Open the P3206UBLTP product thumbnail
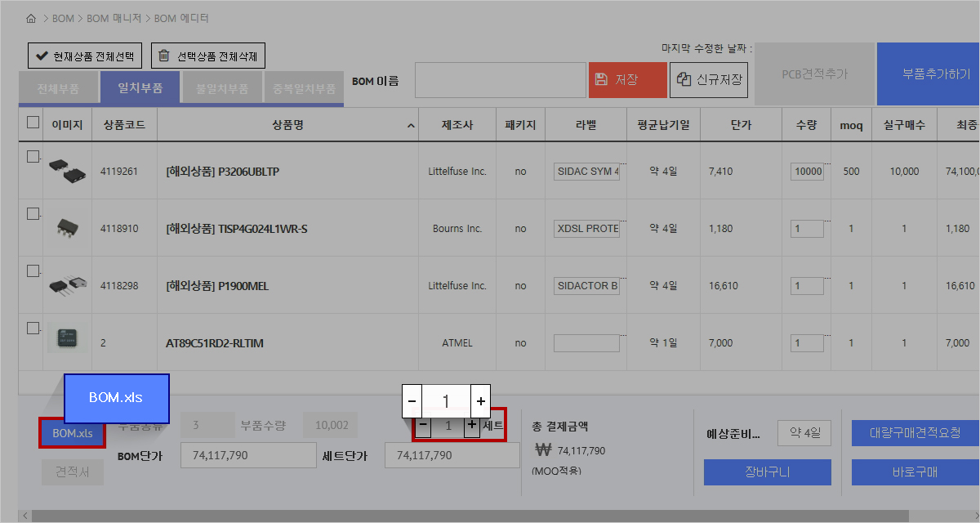Image resolution: width=980 pixels, height=523 pixels. (x=67, y=172)
